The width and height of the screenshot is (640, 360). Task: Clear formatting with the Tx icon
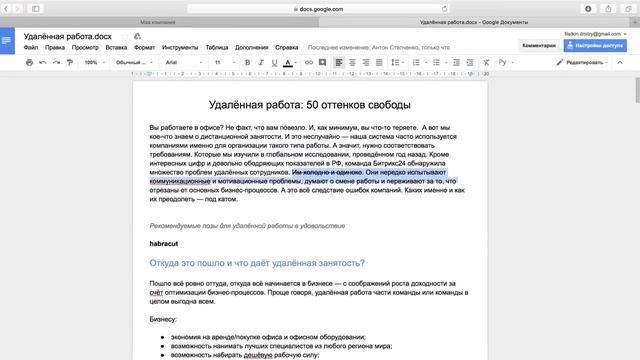486,62
